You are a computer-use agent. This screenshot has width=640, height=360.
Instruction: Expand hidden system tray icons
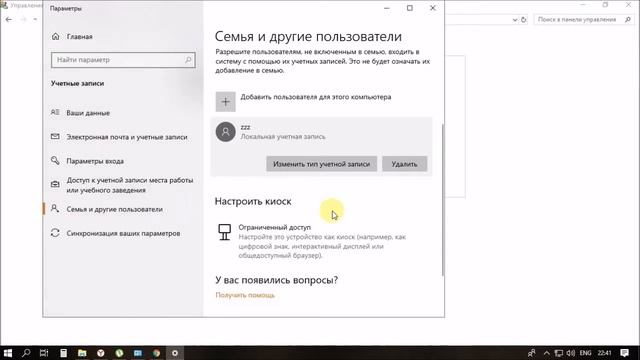click(547, 353)
